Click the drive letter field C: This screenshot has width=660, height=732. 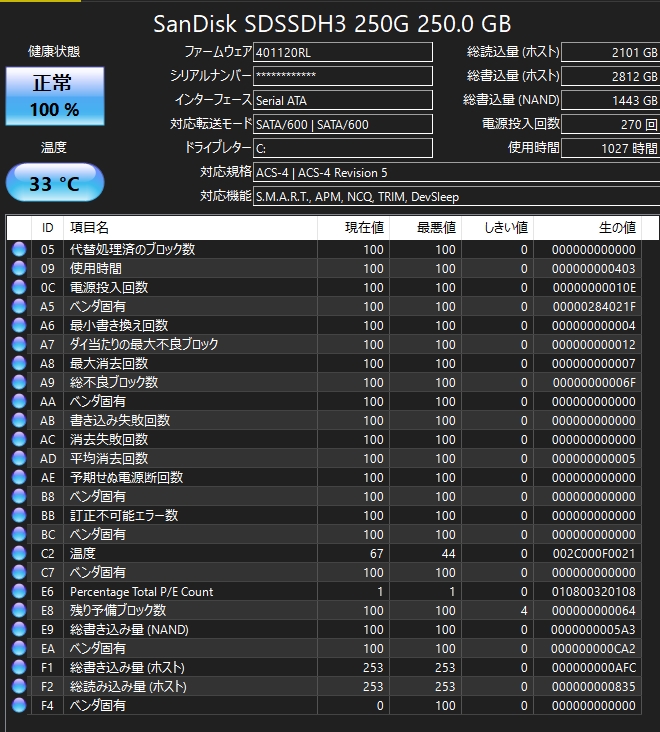pos(343,148)
